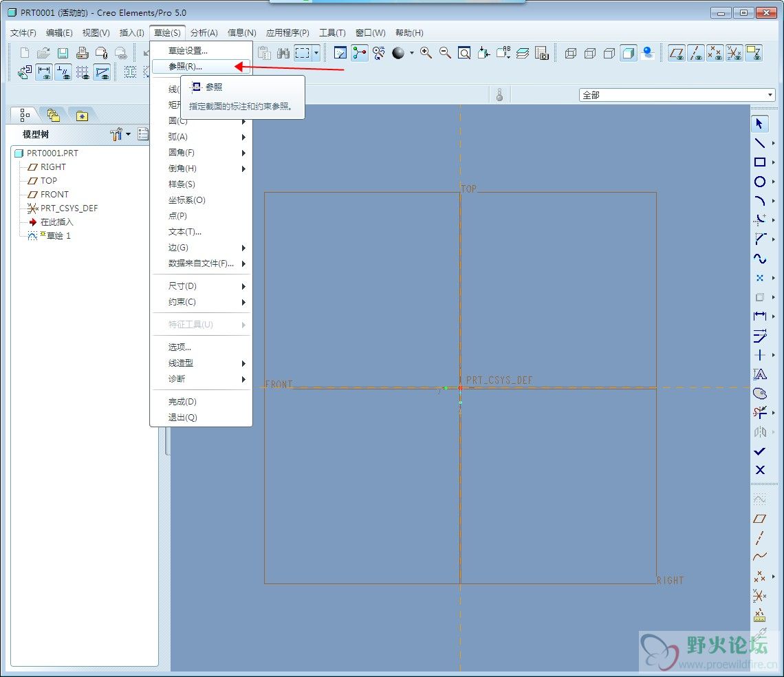Expand the 圆角(F) submenu arrow
The height and width of the screenshot is (677, 784).
click(x=243, y=153)
